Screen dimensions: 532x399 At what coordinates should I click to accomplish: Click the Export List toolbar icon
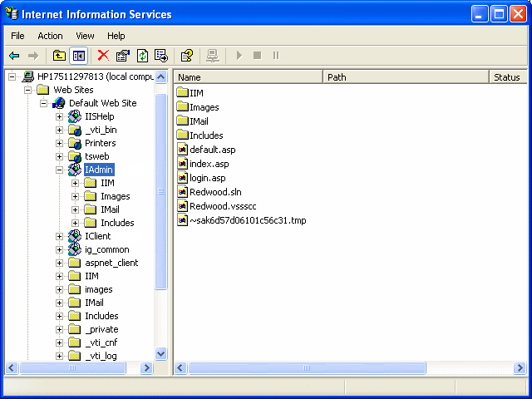pyautogui.click(x=161, y=56)
